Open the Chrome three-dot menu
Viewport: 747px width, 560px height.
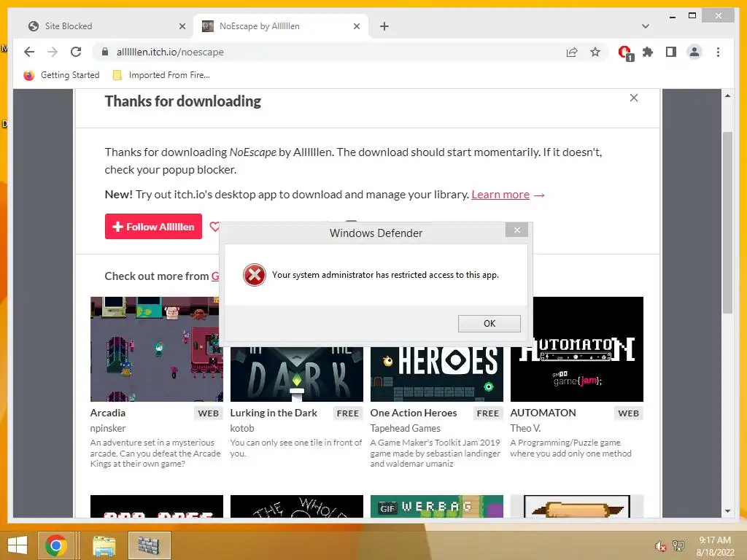[x=718, y=52]
